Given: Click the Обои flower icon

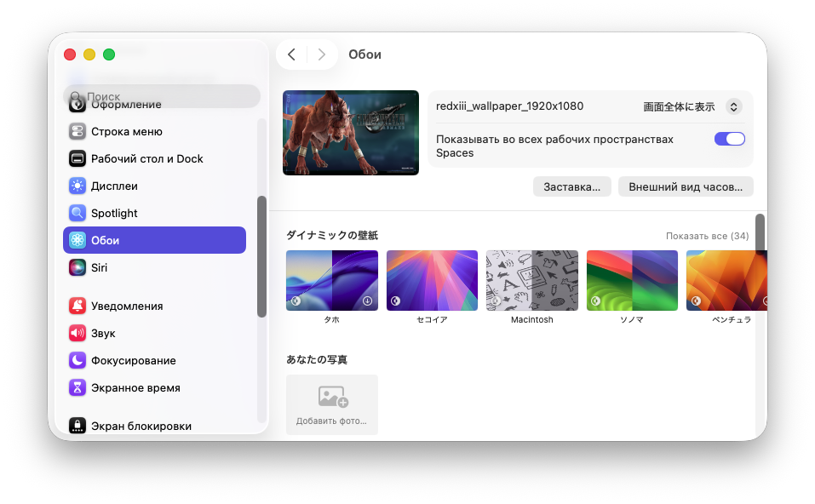Looking at the screenshot, I should [x=77, y=240].
